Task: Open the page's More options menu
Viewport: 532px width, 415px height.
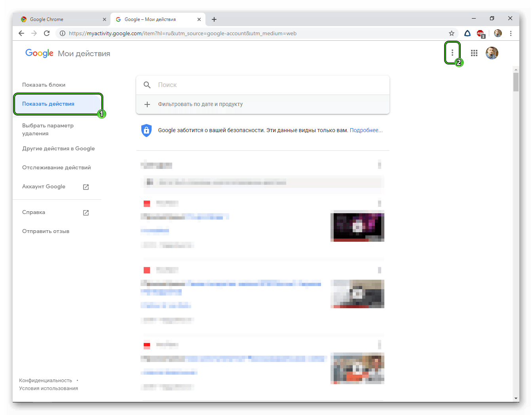Action: coord(452,53)
